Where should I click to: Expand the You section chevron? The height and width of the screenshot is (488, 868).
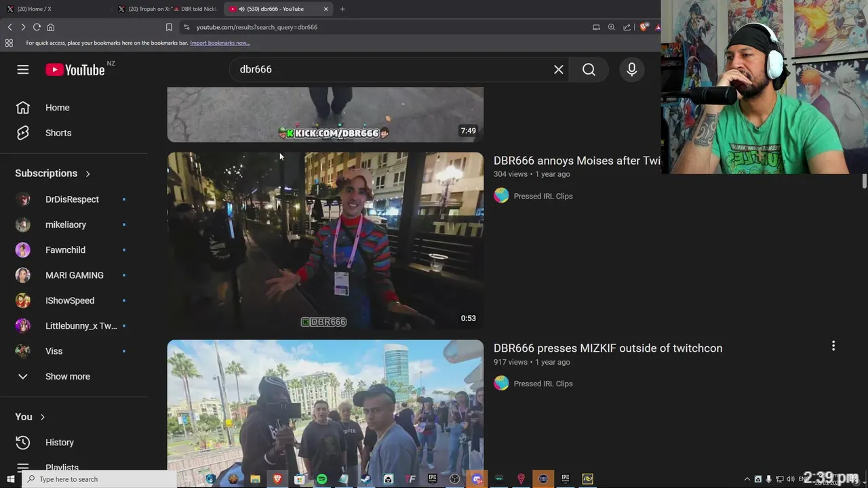pos(42,417)
